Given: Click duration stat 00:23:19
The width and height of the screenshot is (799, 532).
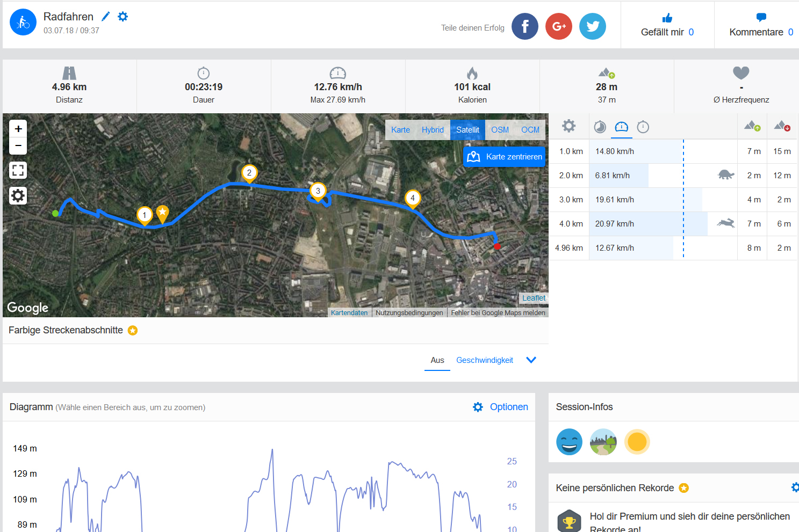Looking at the screenshot, I should [204, 86].
